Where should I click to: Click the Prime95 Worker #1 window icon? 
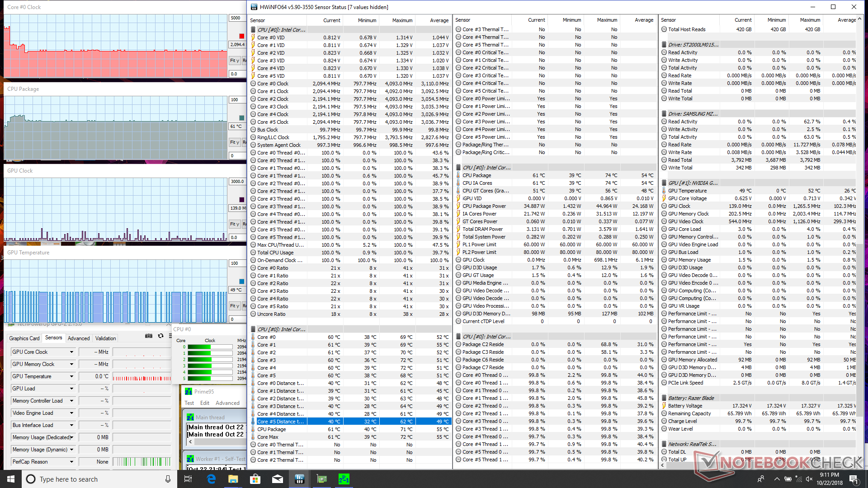[x=190, y=459]
